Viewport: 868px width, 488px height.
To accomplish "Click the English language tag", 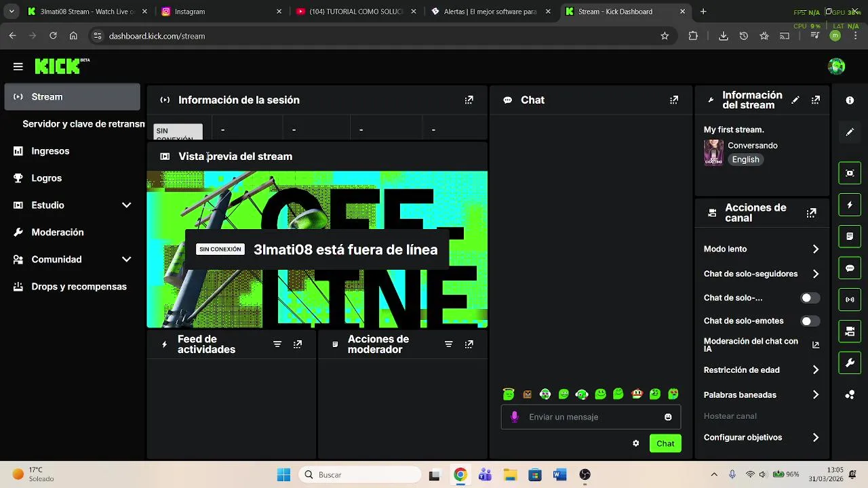I will coord(745,159).
